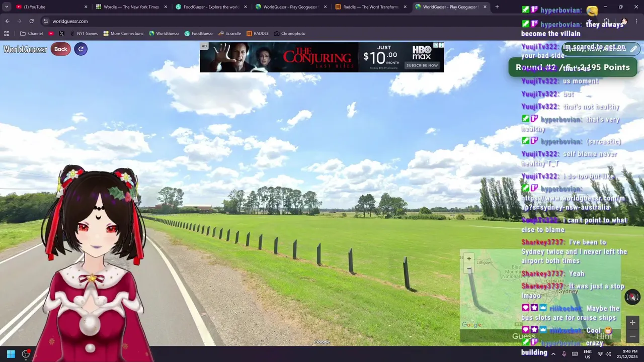Viewport: 644px width, 362px height.
Task: Open the YouTube icon bookmark
Action: coord(51,34)
